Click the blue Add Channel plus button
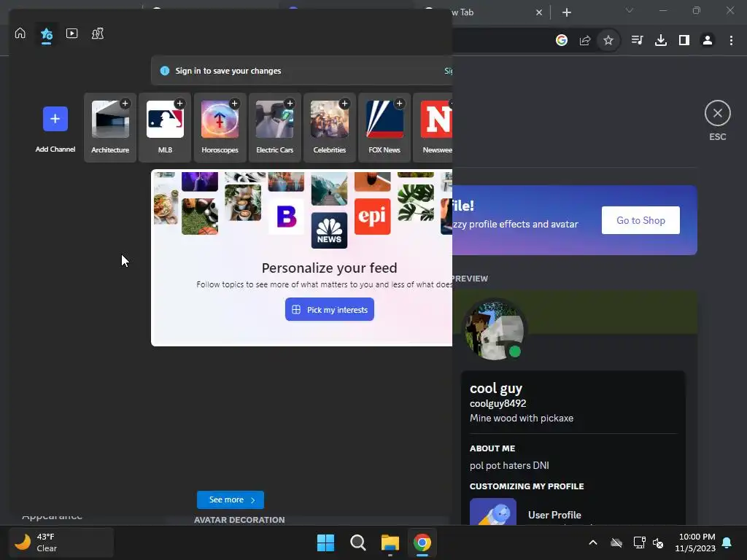Screen dimensions: 747x560 point(55,119)
